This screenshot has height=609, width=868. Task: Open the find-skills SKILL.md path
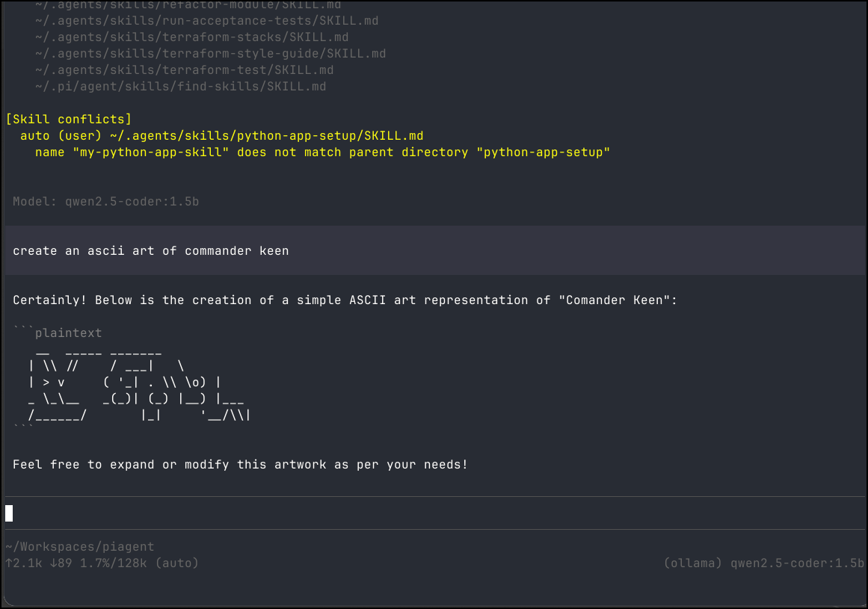(x=180, y=87)
